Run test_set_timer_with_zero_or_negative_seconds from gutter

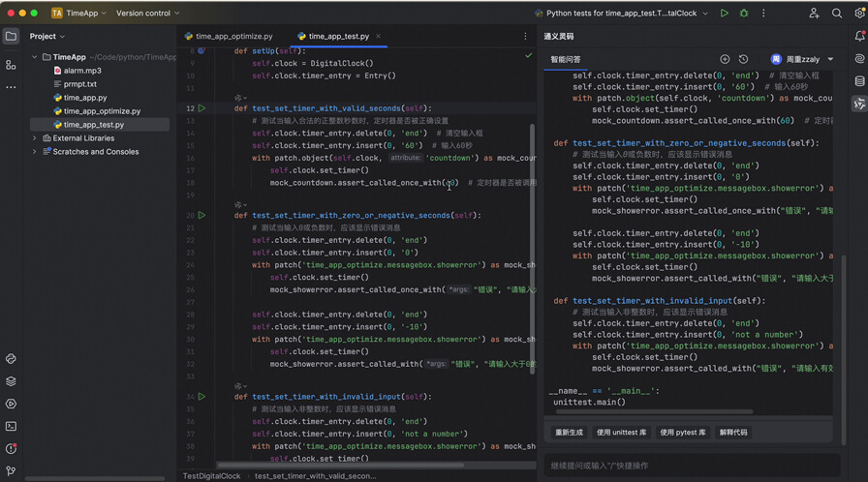pyautogui.click(x=202, y=215)
